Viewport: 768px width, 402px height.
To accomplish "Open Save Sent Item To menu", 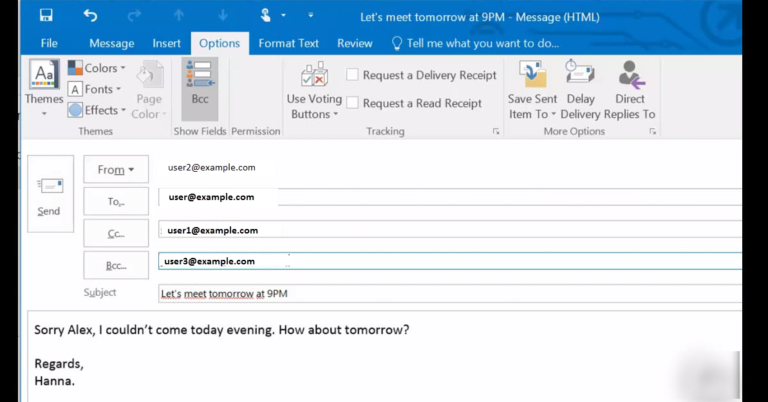I will [x=532, y=91].
